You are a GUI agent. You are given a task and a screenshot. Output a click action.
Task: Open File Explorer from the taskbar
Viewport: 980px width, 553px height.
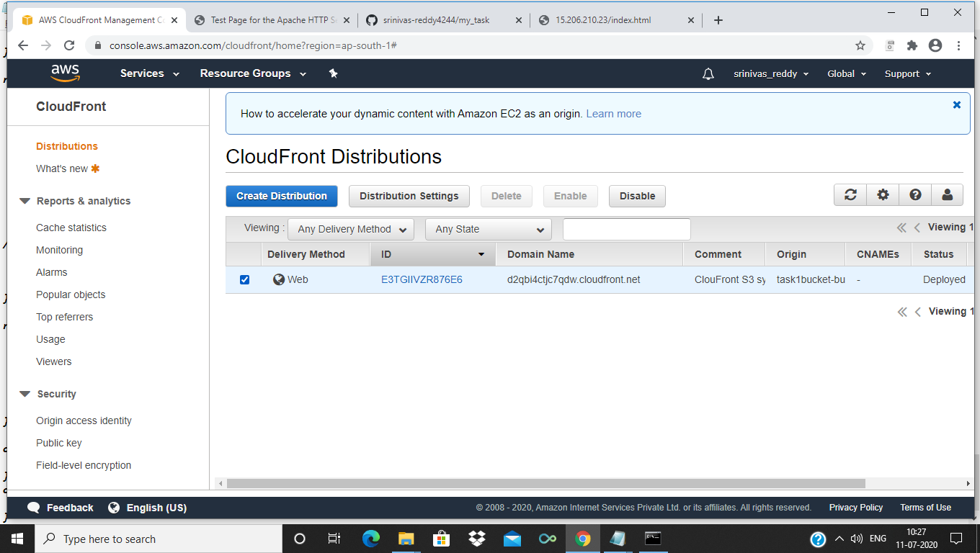[x=406, y=539]
